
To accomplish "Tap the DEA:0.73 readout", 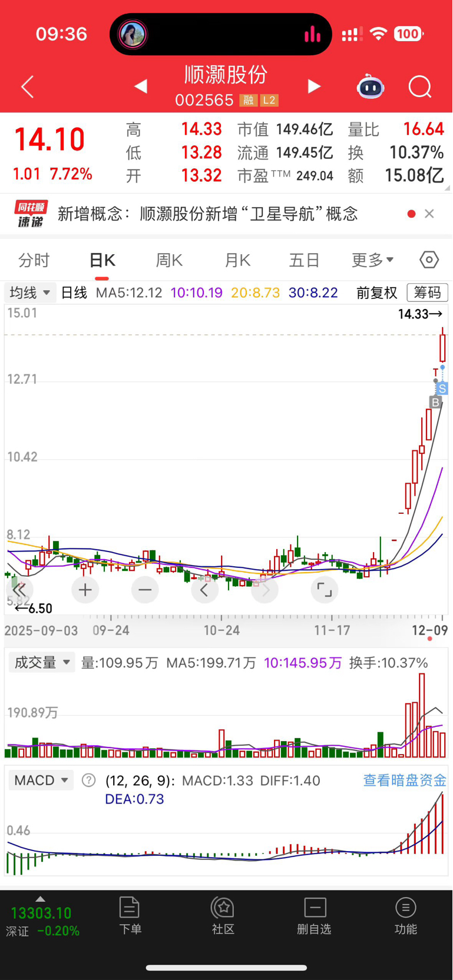I will coord(134,799).
